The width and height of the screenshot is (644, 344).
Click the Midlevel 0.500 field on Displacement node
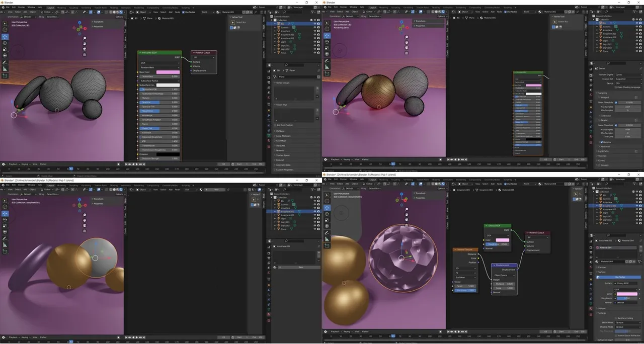click(504, 284)
